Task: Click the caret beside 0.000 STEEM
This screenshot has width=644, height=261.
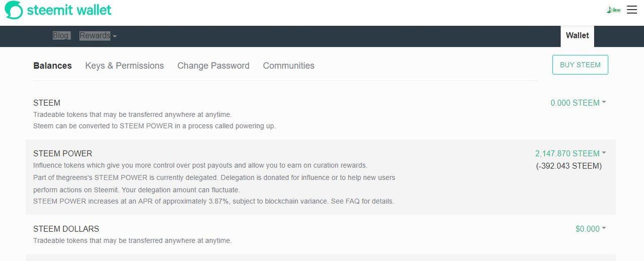Action: tap(604, 102)
